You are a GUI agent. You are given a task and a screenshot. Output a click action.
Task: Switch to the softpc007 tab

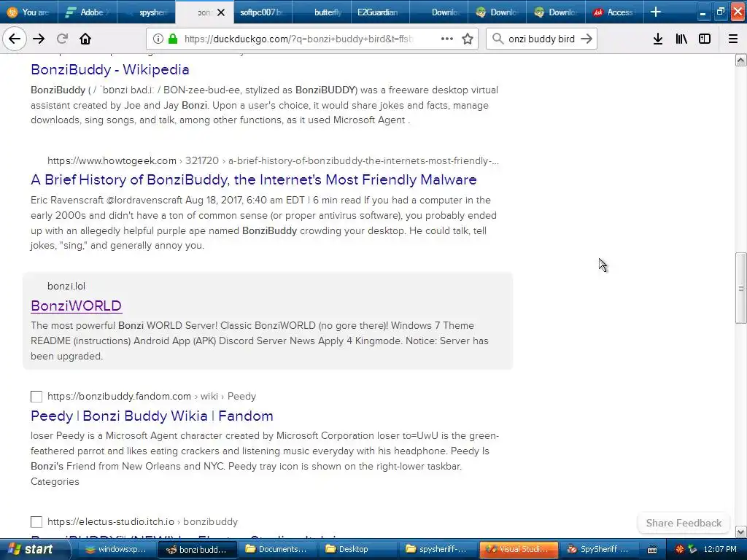[263, 12]
